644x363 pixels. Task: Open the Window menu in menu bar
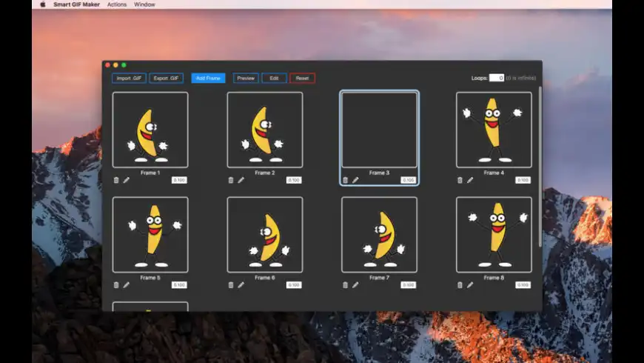coord(144,4)
